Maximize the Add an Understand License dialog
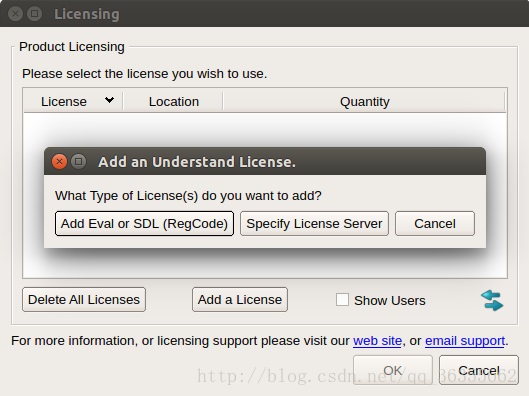This screenshot has width=529, height=396. [79, 162]
